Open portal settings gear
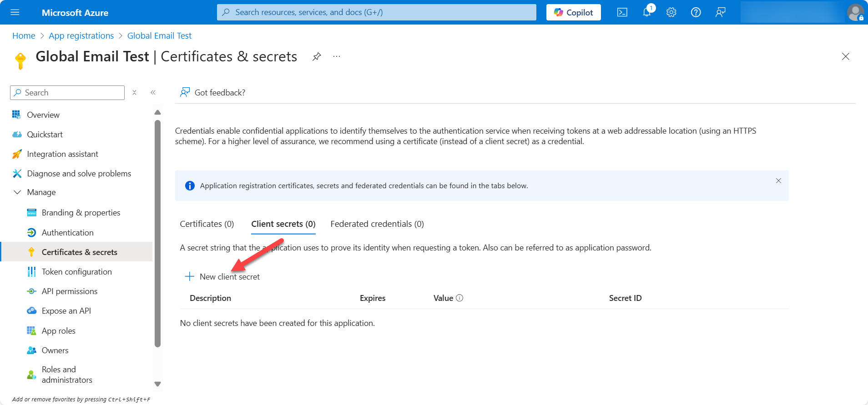 tap(671, 12)
